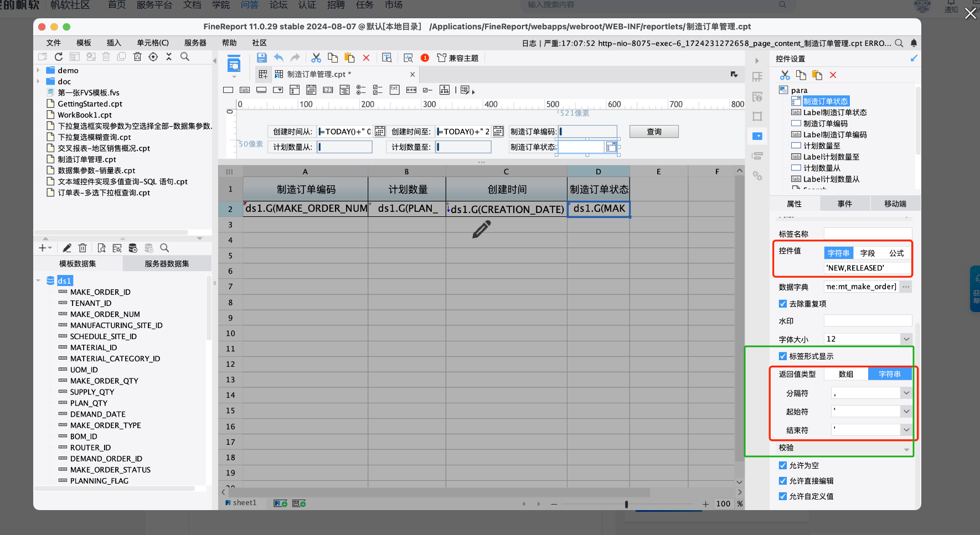Toggle the 标签形式显示 checkbox
The image size is (980, 535).
783,356
